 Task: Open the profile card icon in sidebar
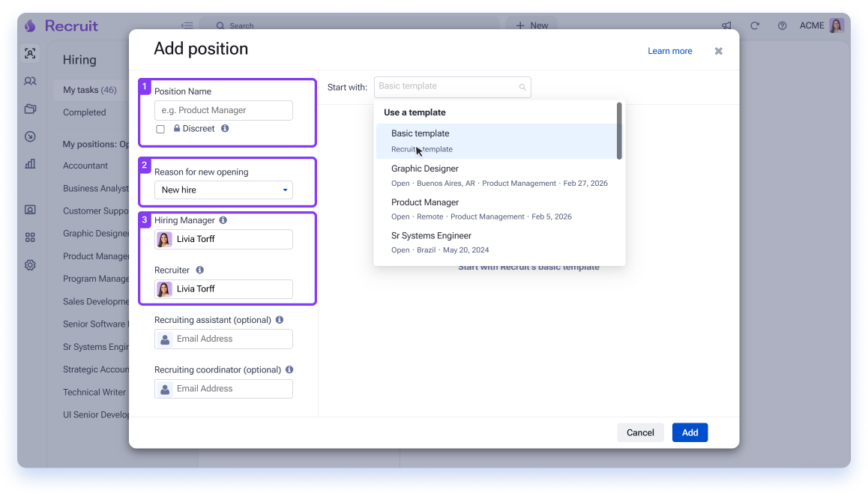[31, 210]
